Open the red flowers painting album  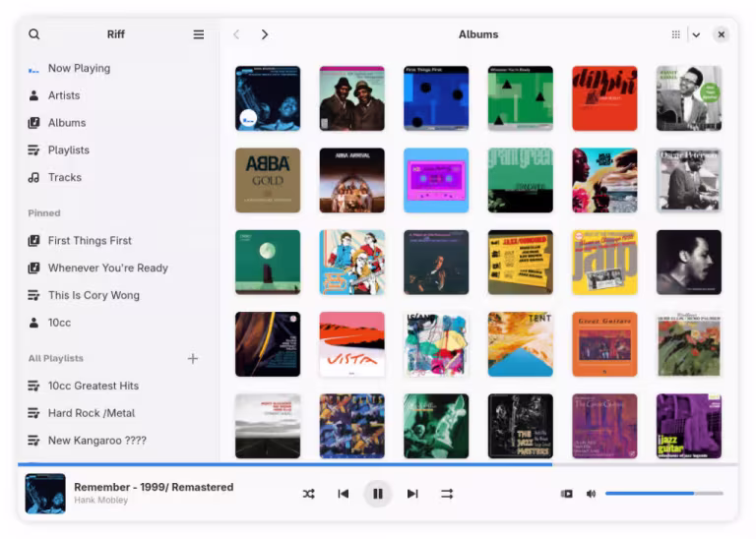[x=689, y=344]
